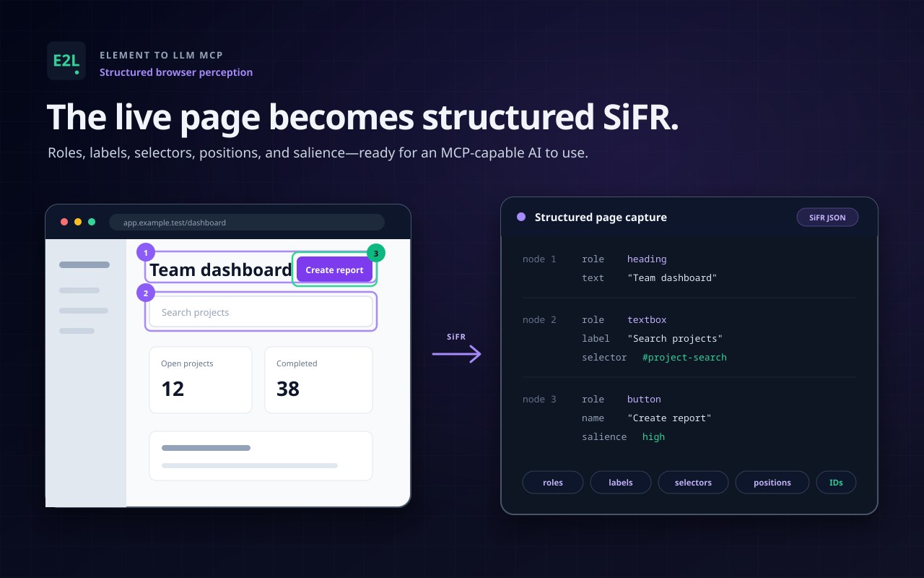Open the Open projects card
Image resolution: width=924 pixels, height=578 pixels.
tap(201, 380)
